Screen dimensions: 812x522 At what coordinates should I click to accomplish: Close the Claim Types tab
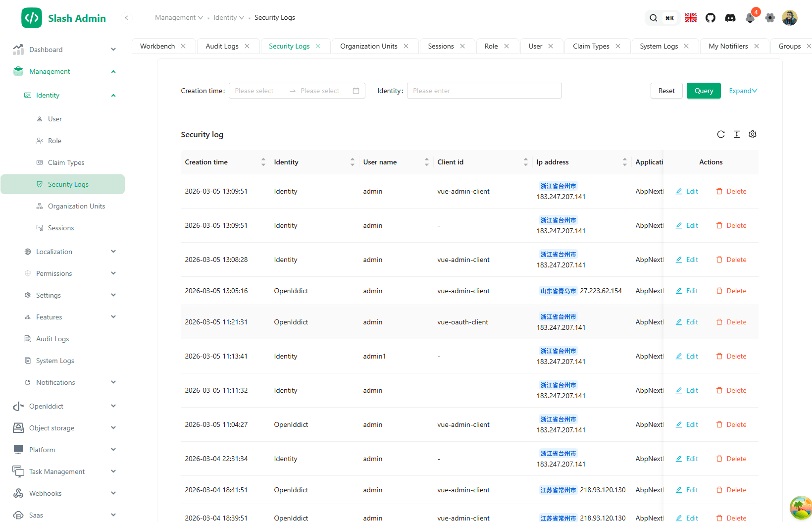pyautogui.click(x=618, y=46)
